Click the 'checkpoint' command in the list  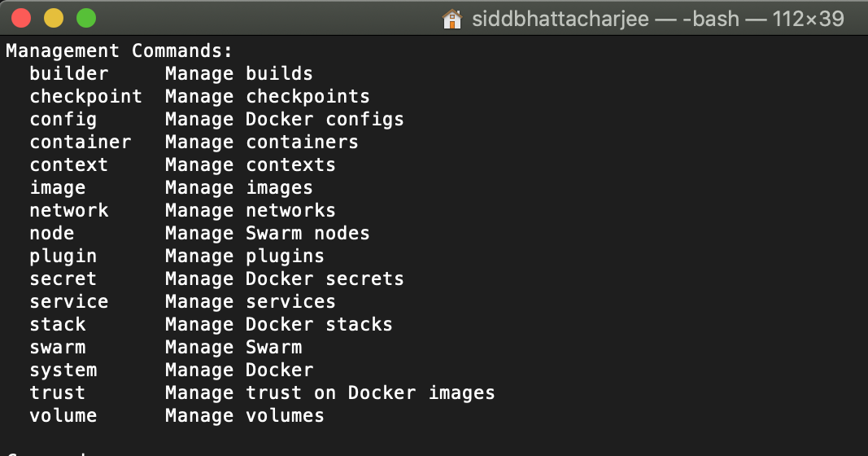pos(85,97)
